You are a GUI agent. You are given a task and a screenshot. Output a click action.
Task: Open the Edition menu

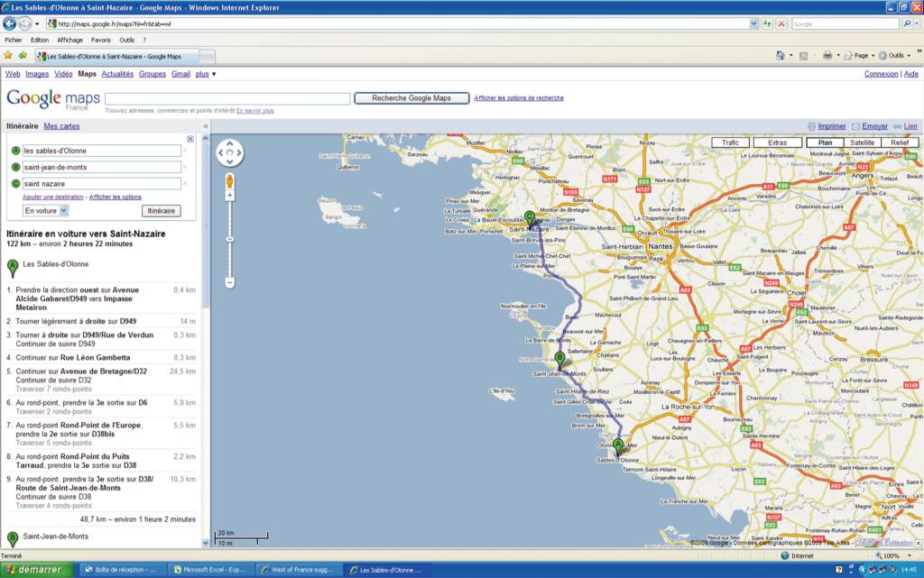tap(40, 40)
